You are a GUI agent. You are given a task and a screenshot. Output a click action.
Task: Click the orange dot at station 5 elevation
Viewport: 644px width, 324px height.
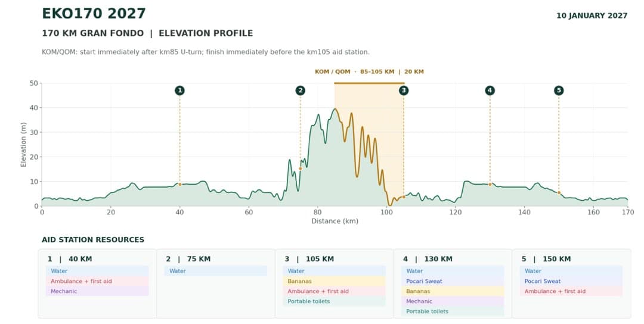559,193
